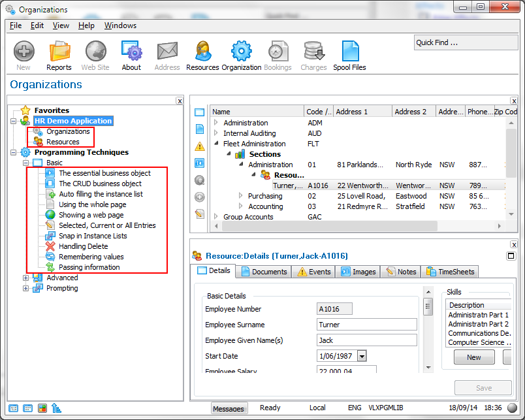
Task: Click the blue window icon in the instance list sidebar
Action: coord(200,112)
